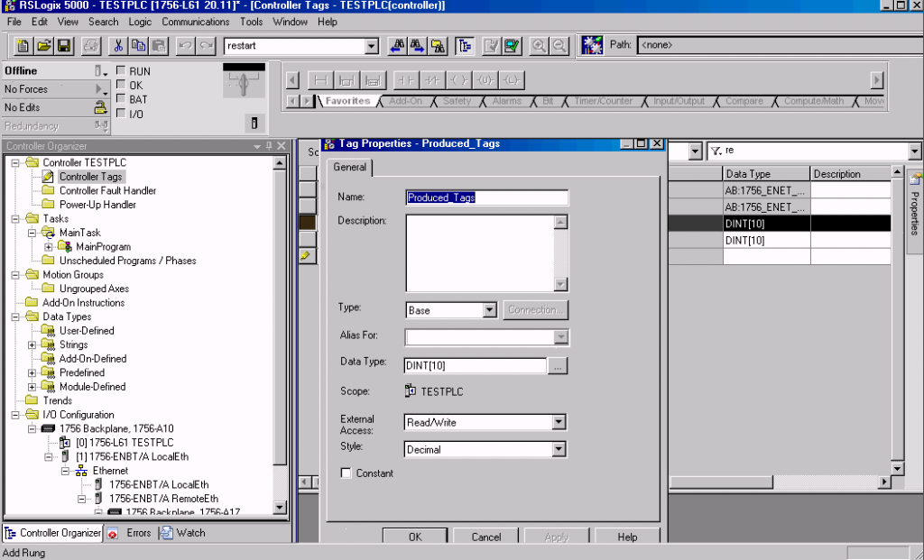Expand the Strings data type node
Viewport: 924px width, 560px height.
pos(32,344)
